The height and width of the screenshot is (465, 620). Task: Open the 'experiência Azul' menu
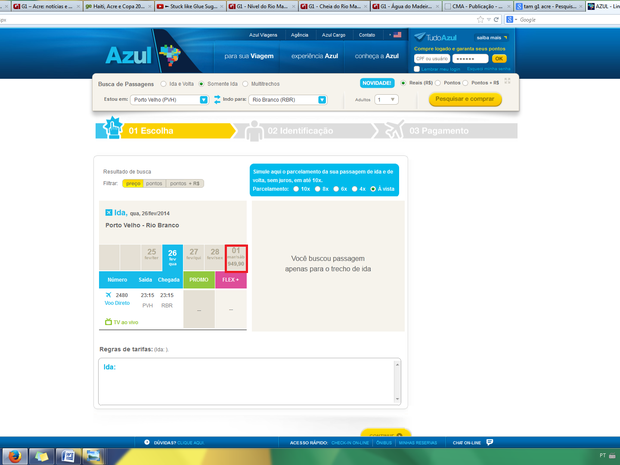(310, 56)
